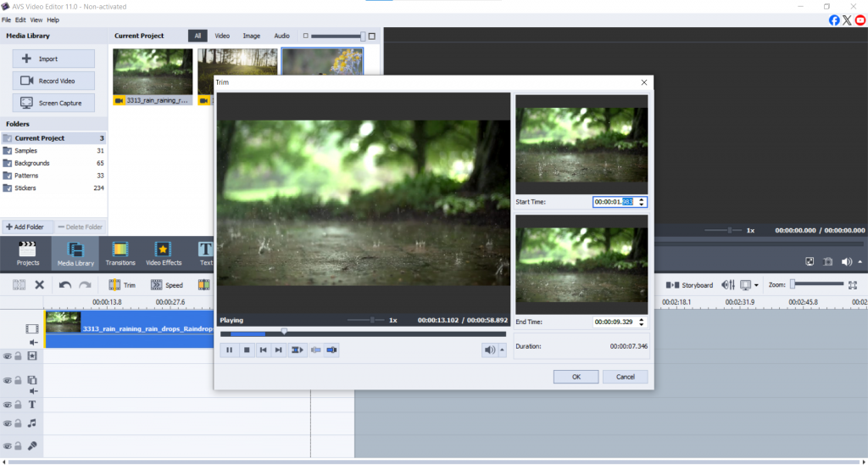Open the audio mixer next to Storyboard
Viewport: 868px width, 465px height.
click(726, 285)
